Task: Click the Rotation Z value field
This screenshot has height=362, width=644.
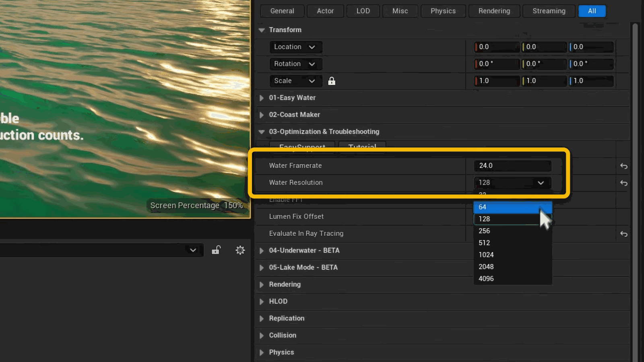Action: pos(591,64)
